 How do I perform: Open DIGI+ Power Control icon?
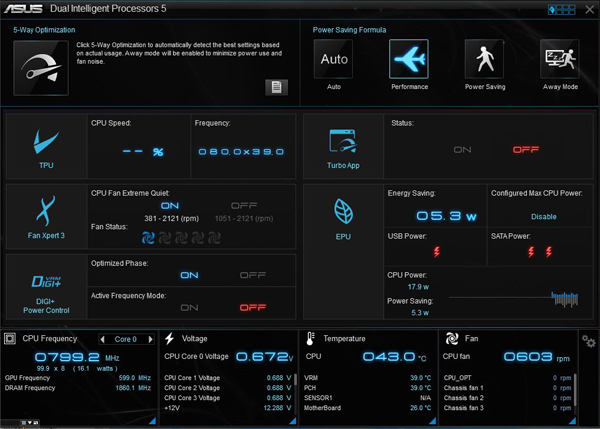[x=46, y=282]
